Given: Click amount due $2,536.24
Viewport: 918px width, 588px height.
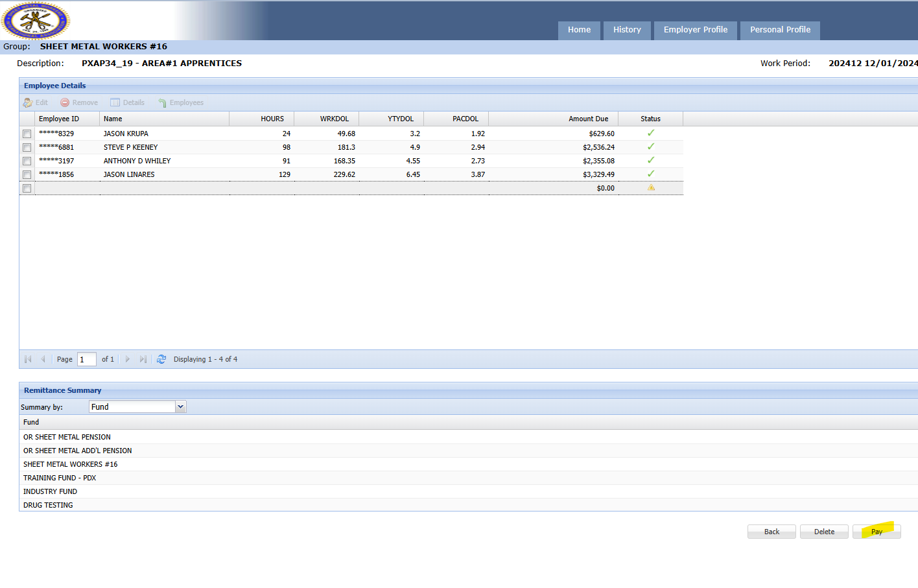Looking at the screenshot, I should (x=598, y=147).
